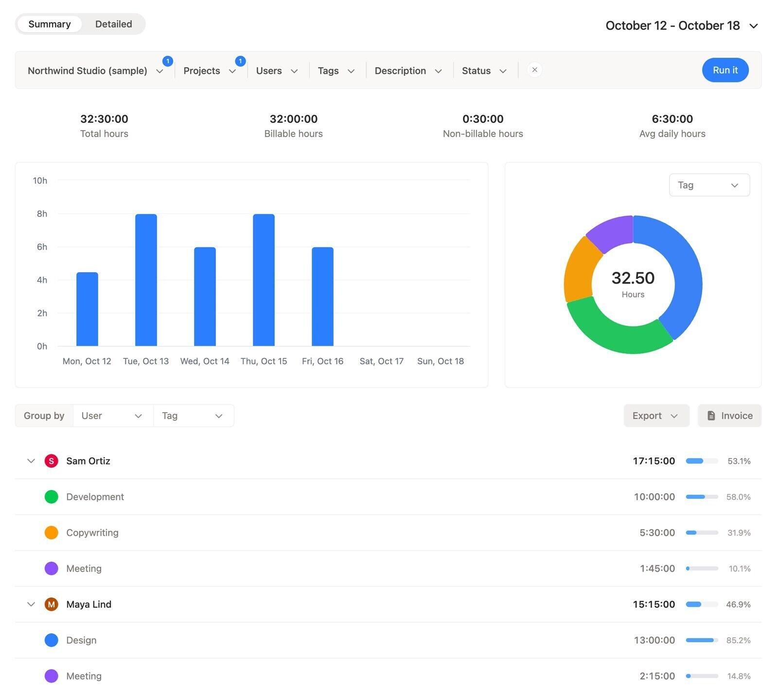Click the Development row progress bar
Image resolution: width=778 pixels, height=700 pixels.
702,497
